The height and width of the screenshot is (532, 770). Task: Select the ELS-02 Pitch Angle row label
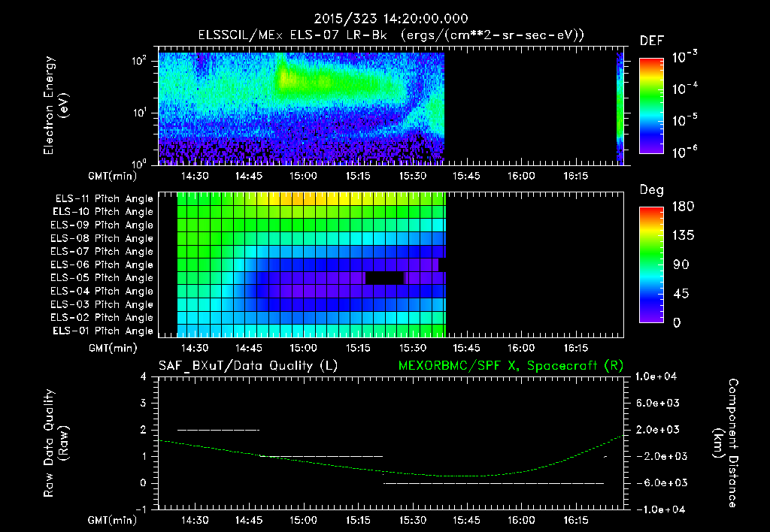tap(102, 318)
